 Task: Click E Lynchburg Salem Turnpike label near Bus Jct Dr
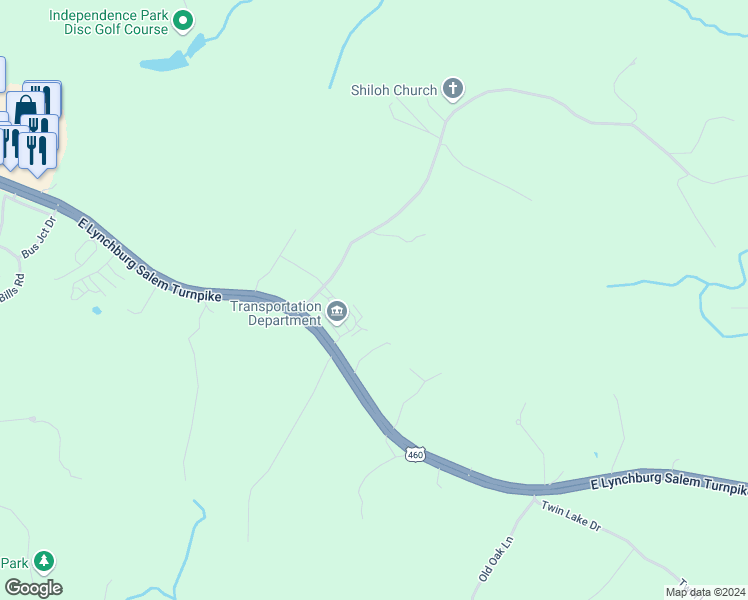[x=150, y=260]
